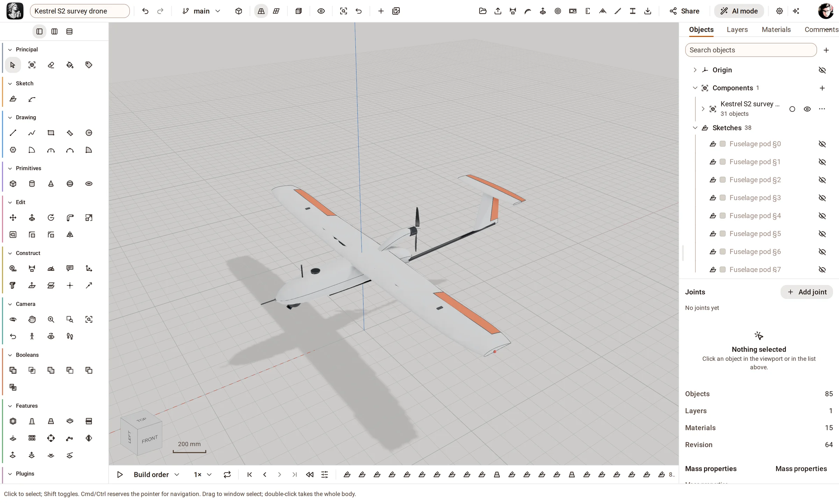Toggle visibility of Kestrel S2 survey component

point(807,109)
